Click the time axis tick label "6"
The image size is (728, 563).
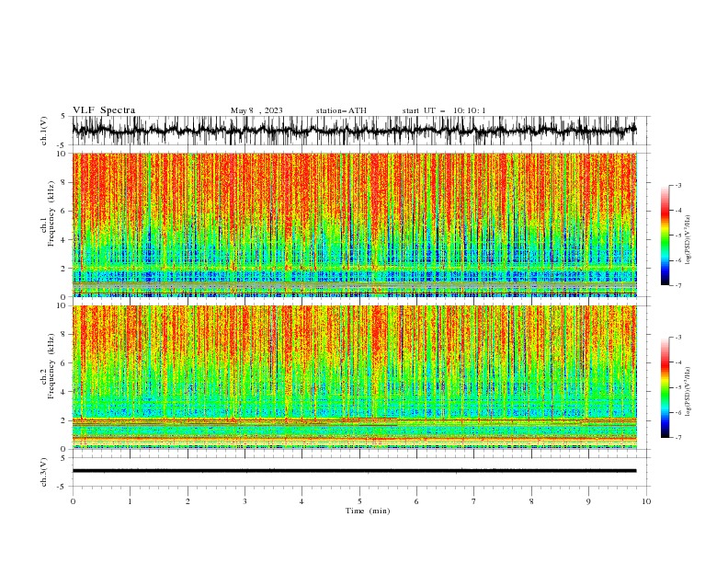[416, 501]
